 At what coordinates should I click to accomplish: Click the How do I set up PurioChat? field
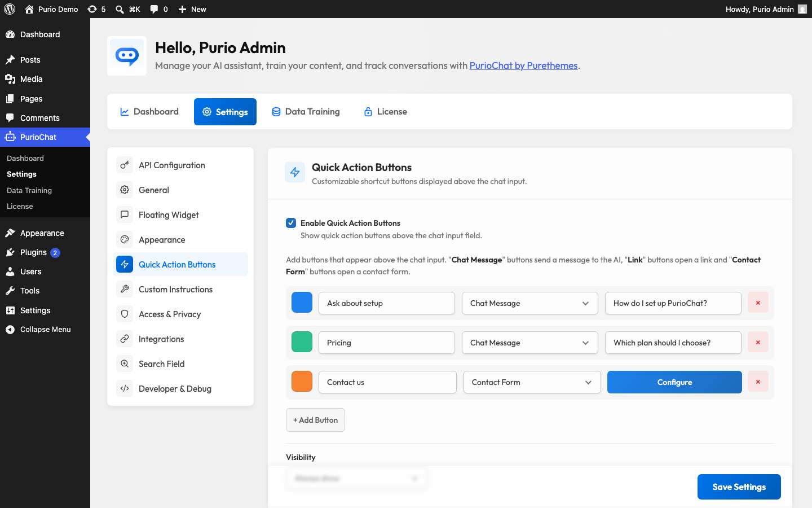pos(673,303)
